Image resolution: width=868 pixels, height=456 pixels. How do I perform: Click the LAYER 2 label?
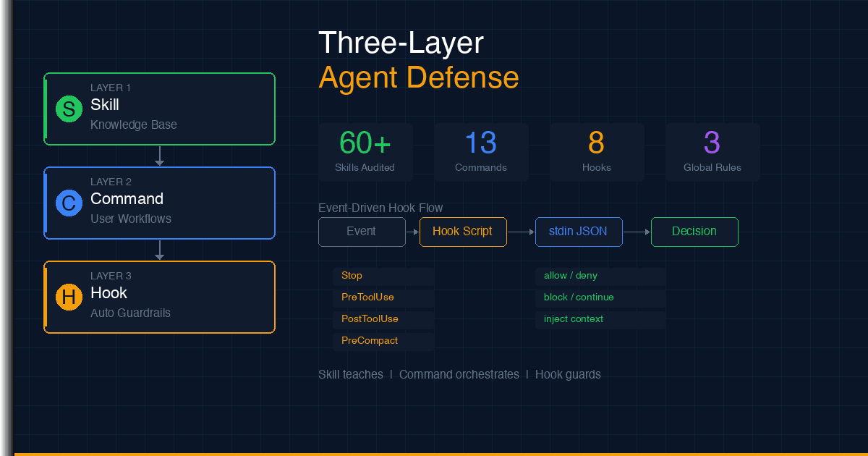coord(111,182)
